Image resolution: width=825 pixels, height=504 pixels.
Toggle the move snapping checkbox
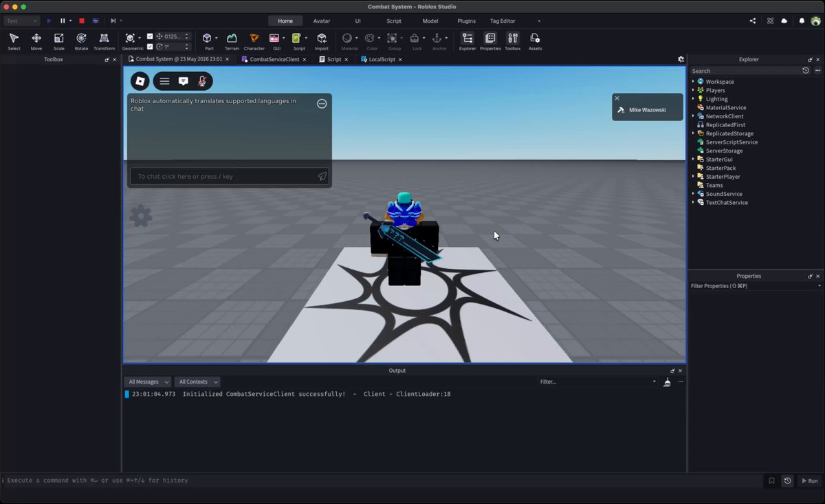[x=150, y=36]
